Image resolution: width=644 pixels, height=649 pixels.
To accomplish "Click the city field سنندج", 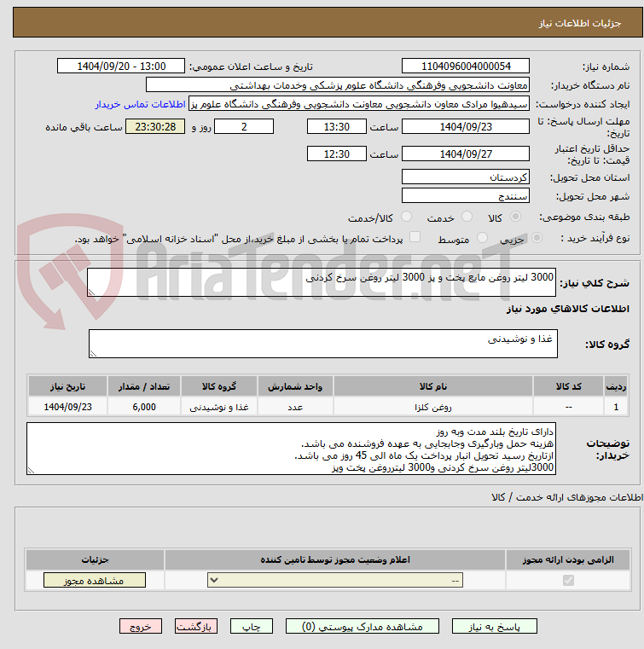I will click(x=466, y=195).
